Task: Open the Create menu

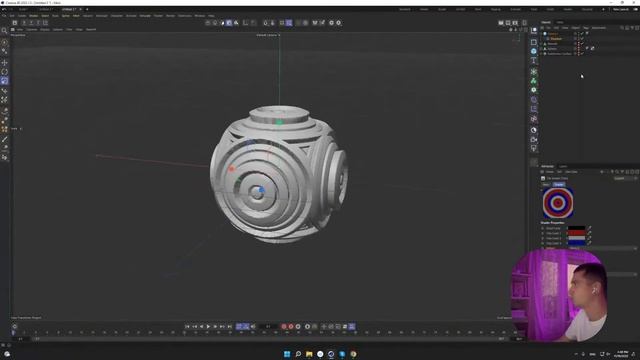Action: point(22,16)
